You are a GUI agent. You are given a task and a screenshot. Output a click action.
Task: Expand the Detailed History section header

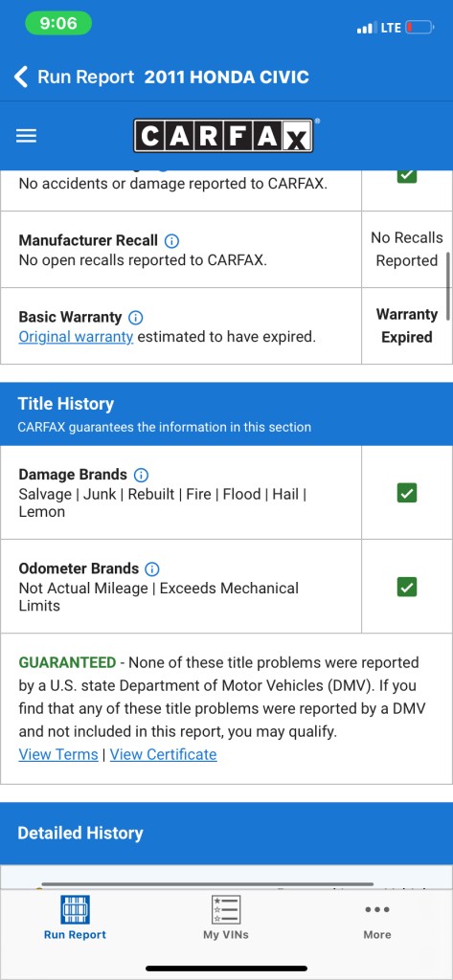(226, 834)
